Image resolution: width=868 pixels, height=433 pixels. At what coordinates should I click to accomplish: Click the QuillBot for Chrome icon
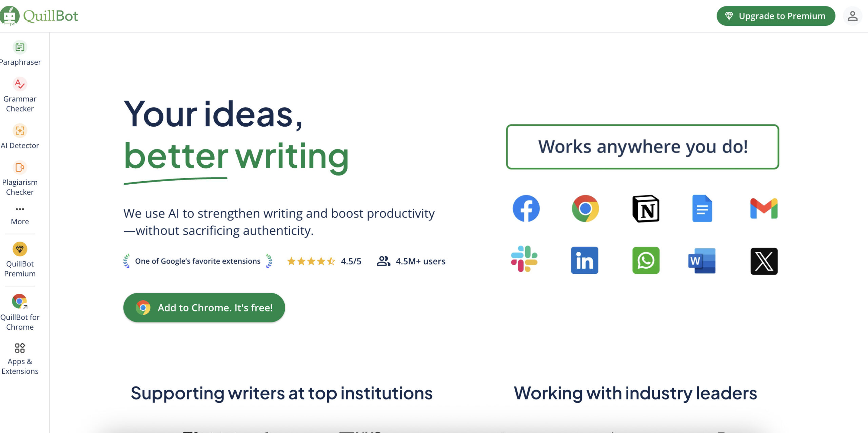pos(20,301)
